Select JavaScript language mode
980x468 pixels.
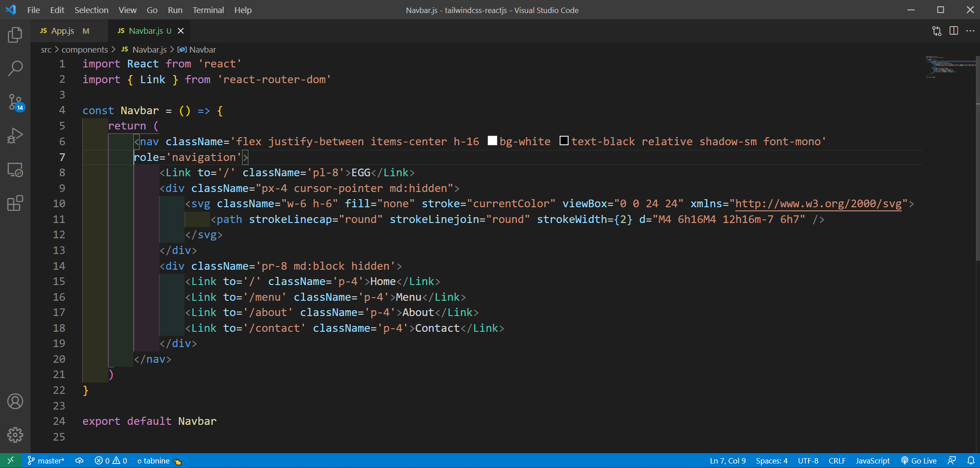click(x=873, y=461)
